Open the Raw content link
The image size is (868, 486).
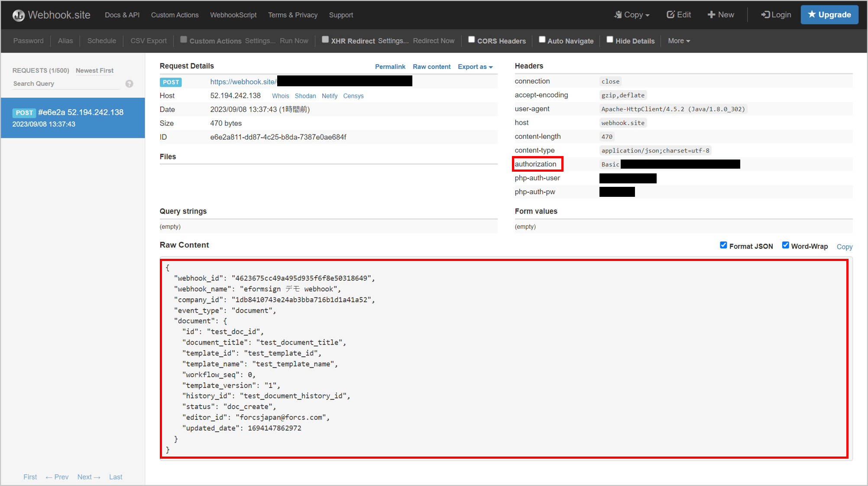pos(431,67)
